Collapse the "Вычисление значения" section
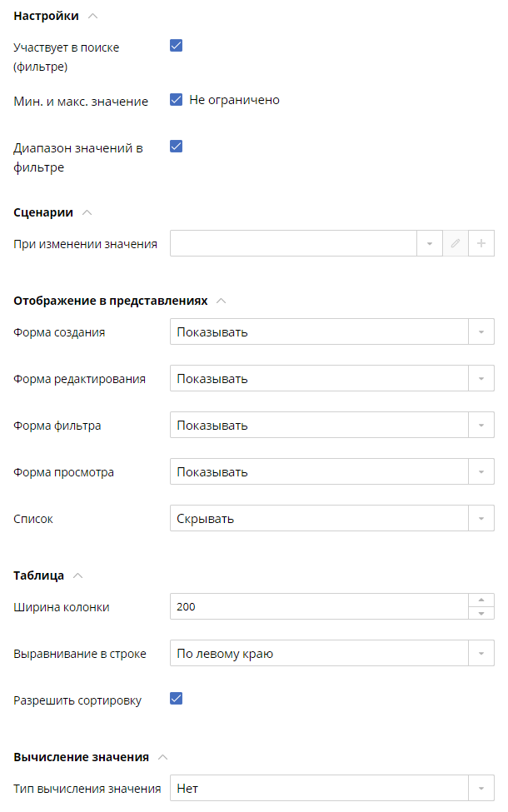The height and width of the screenshot is (812, 508). click(162, 757)
